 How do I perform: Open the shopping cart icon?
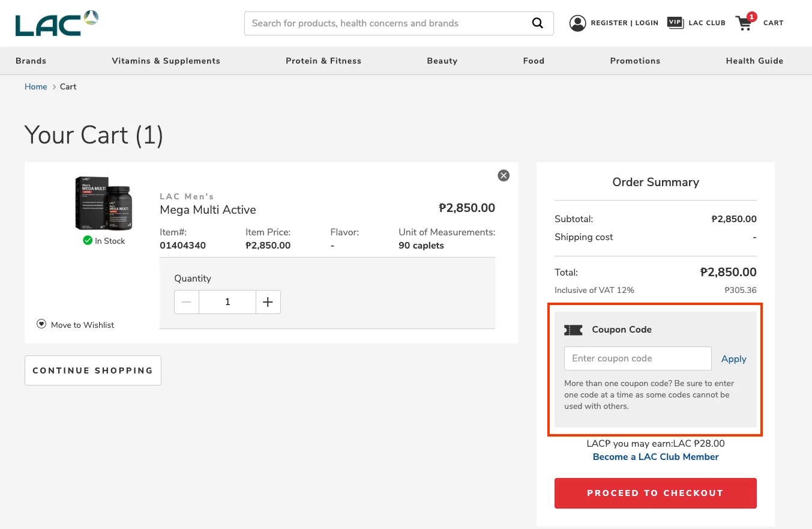click(x=745, y=22)
